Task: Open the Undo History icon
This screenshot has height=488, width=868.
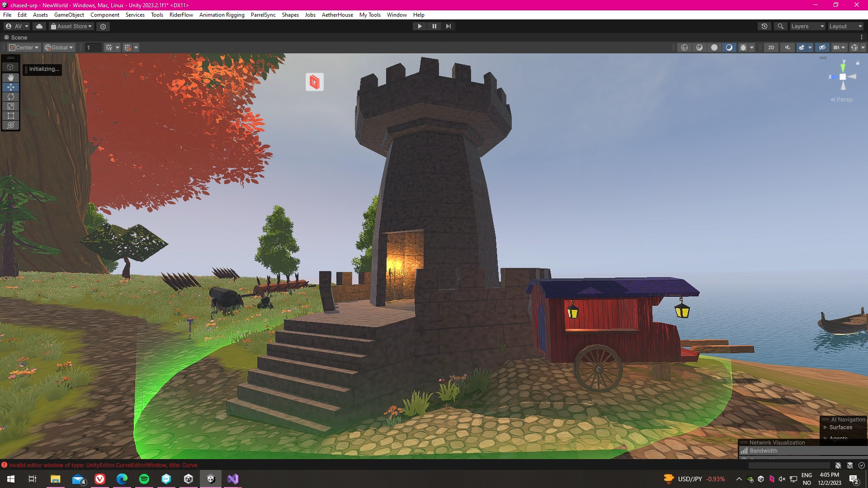Action: point(764,26)
